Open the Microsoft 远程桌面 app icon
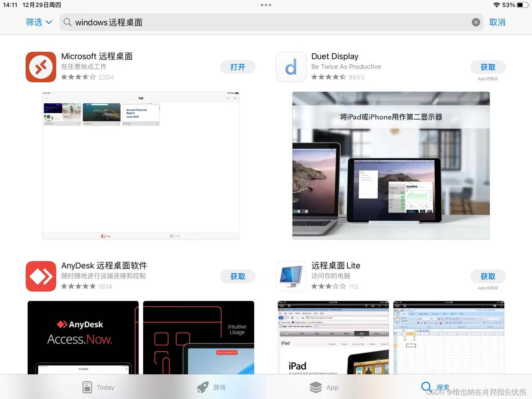The image size is (532, 399). coord(41,67)
